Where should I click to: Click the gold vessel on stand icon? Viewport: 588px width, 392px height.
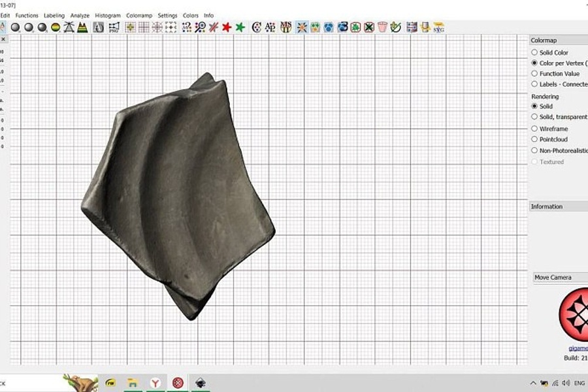pos(425,27)
